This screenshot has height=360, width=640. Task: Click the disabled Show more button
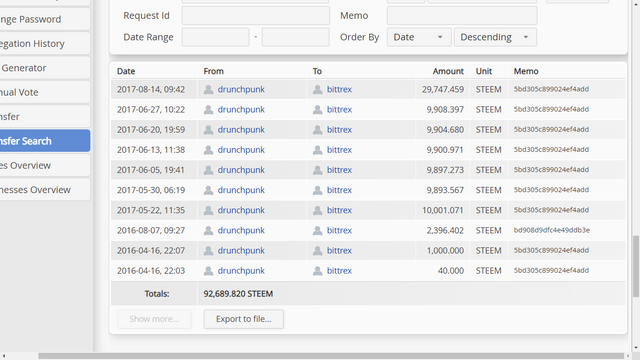tap(154, 319)
